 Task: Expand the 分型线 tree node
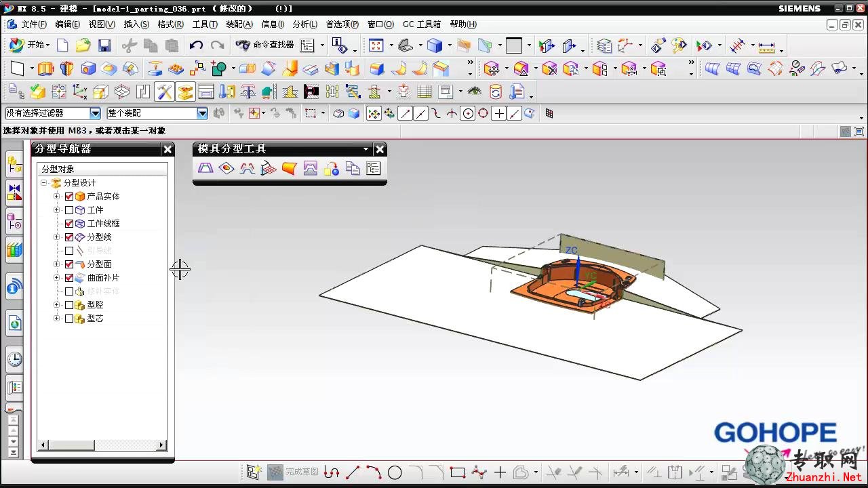coord(57,237)
